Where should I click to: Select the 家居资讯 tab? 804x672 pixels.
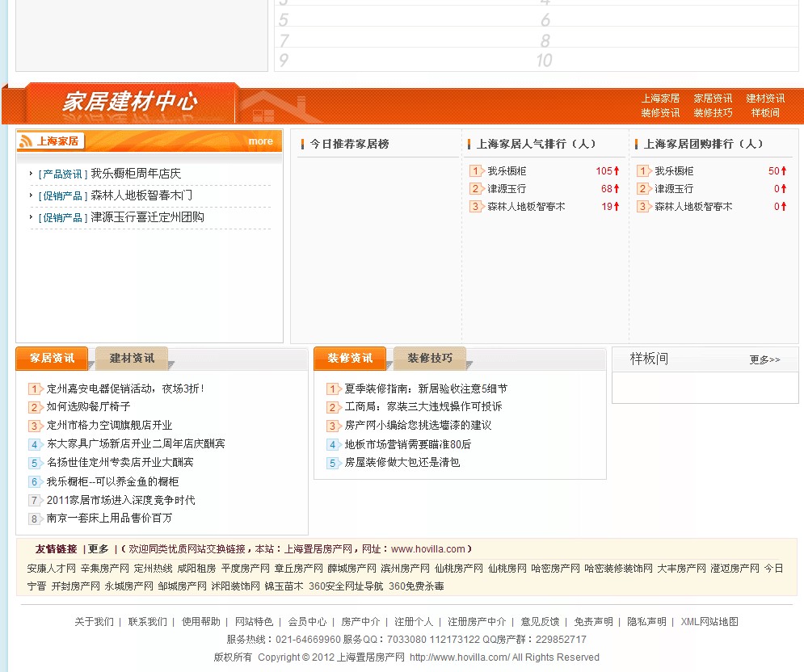[x=52, y=358]
